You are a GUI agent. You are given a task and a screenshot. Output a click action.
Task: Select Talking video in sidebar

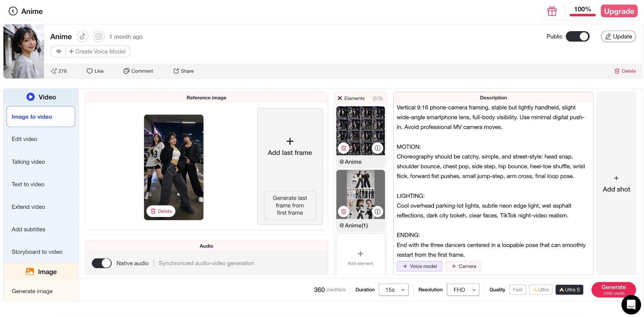pyautogui.click(x=28, y=162)
